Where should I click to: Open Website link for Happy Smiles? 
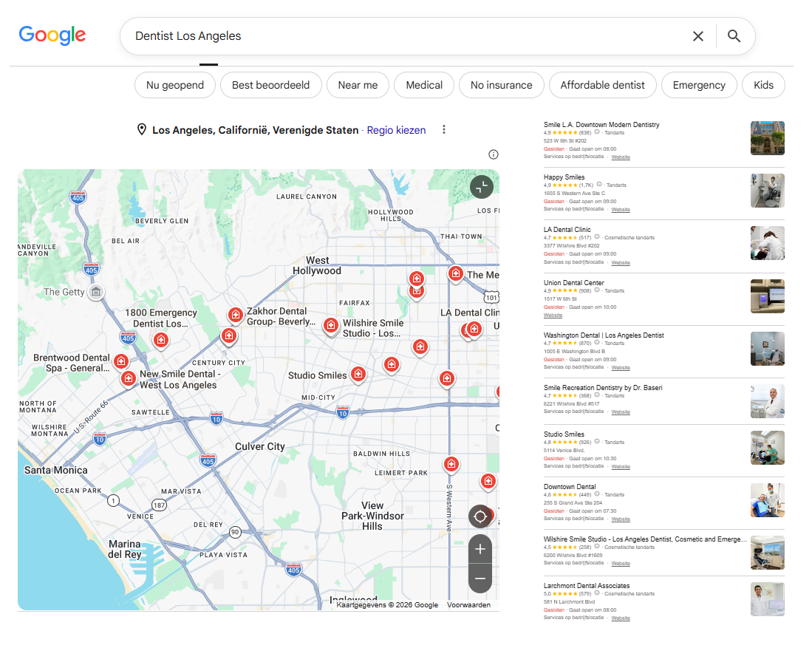click(621, 210)
